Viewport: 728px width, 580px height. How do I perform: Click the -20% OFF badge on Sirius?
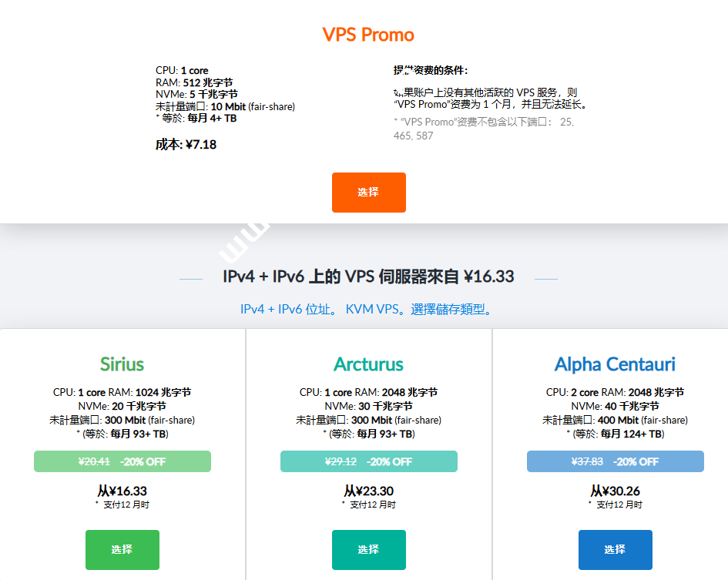coord(122,461)
